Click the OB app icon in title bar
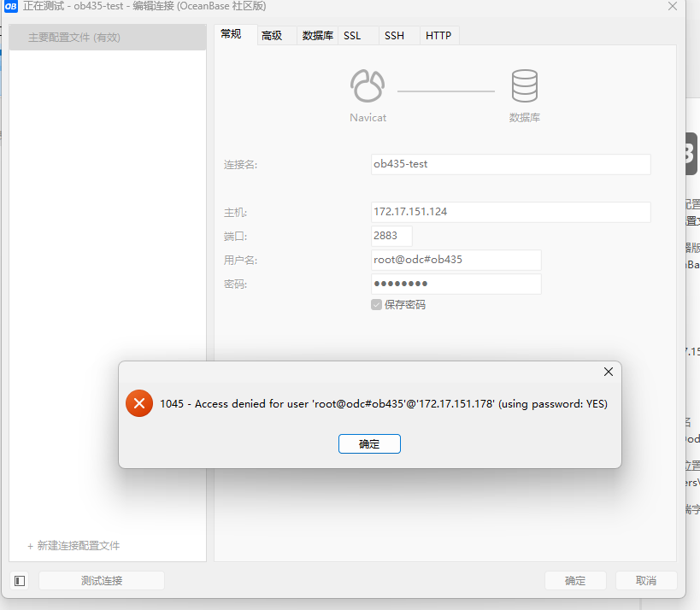 [11, 6]
